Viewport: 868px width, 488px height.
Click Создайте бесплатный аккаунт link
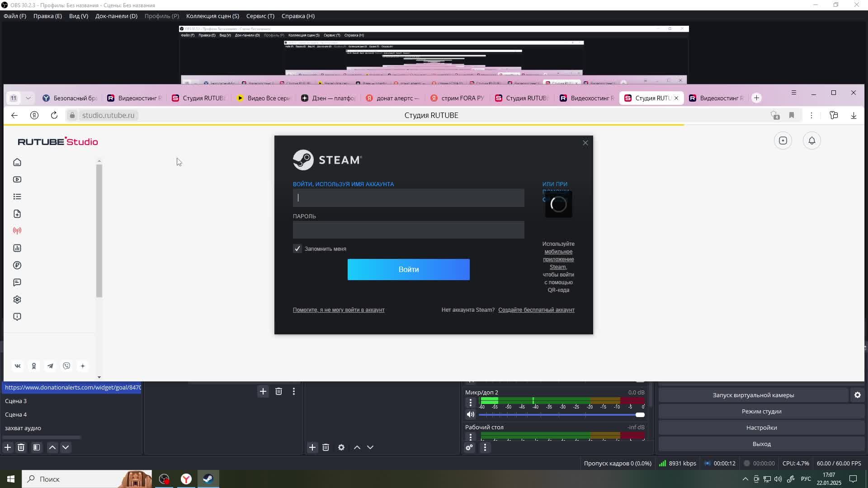(x=536, y=310)
